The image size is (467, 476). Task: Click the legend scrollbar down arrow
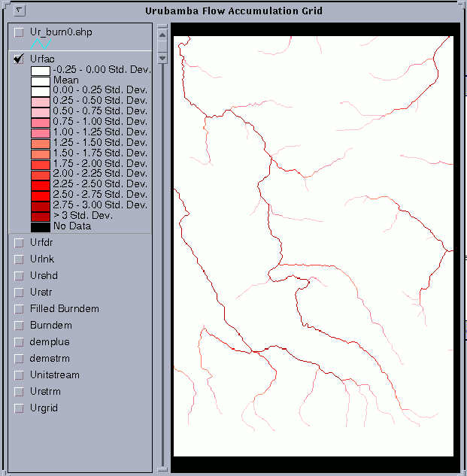coord(162,57)
